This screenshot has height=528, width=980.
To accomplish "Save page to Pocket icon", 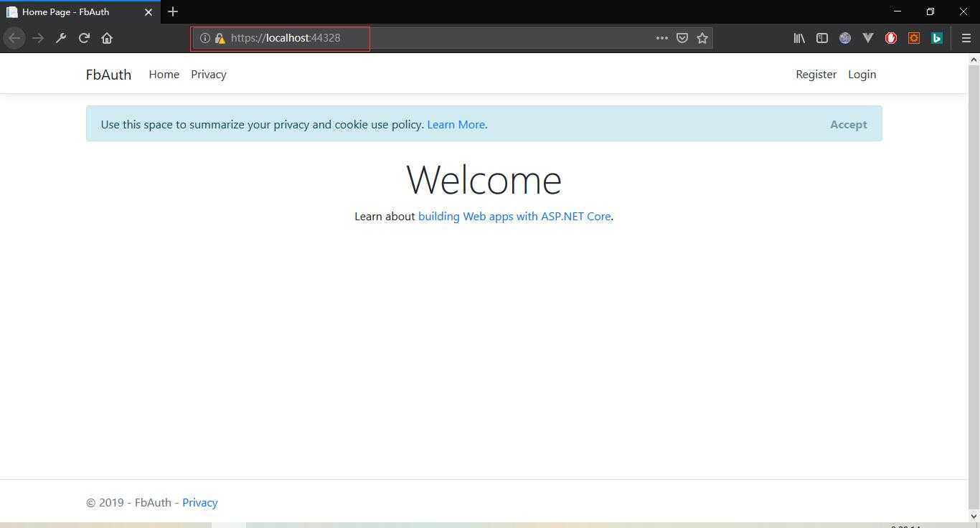I will click(x=682, y=38).
